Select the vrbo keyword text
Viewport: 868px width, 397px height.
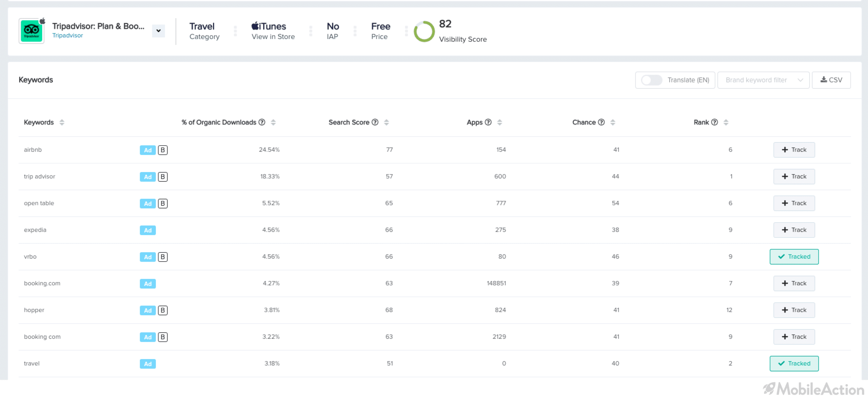[30, 257]
